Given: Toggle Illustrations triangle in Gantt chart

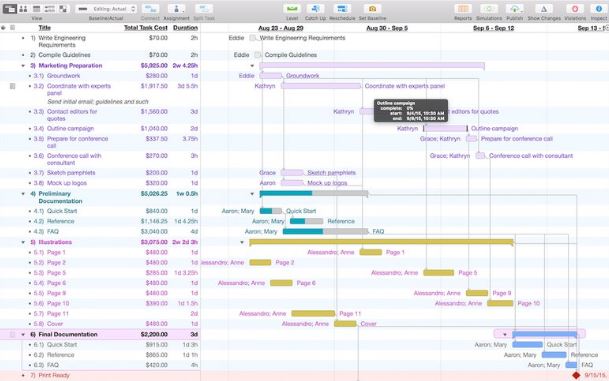Looking at the screenshot, I should click(x=242, y=242).
